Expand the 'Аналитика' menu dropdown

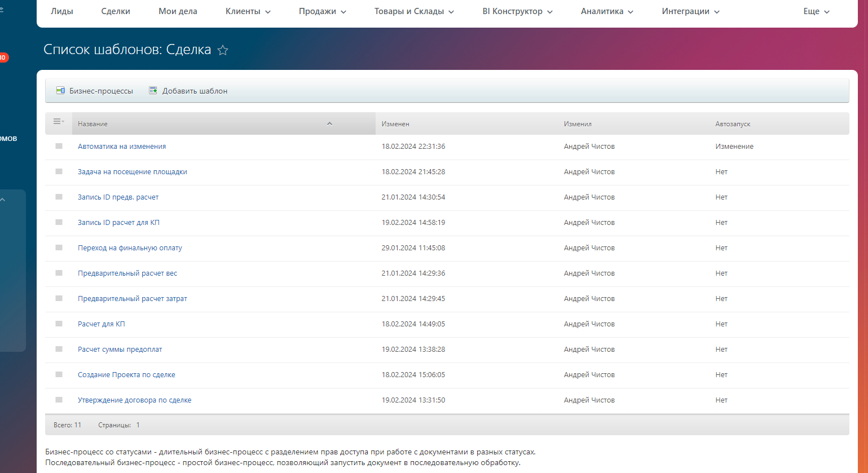607,11
